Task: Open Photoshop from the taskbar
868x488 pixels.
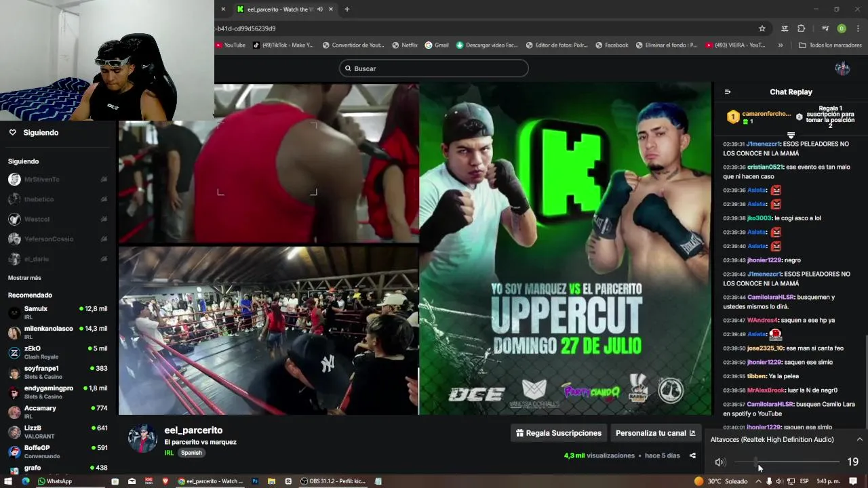Action: 255,481
